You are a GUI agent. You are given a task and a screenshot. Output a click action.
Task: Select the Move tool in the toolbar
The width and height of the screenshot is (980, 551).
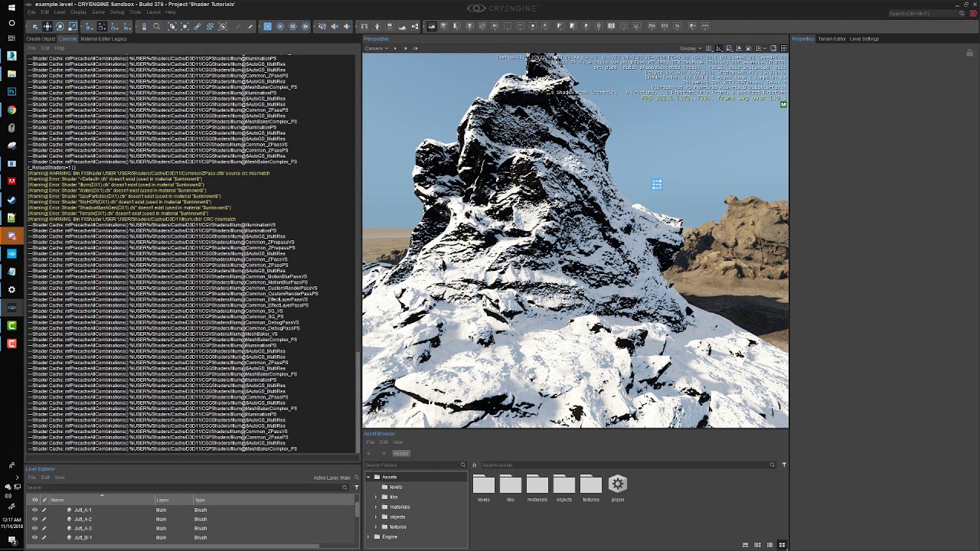coord(47,27)
